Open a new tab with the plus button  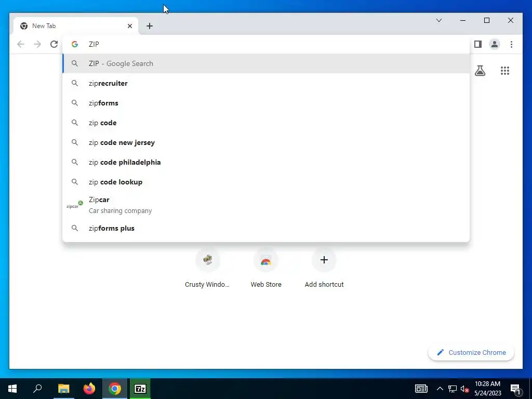(150, 26)
